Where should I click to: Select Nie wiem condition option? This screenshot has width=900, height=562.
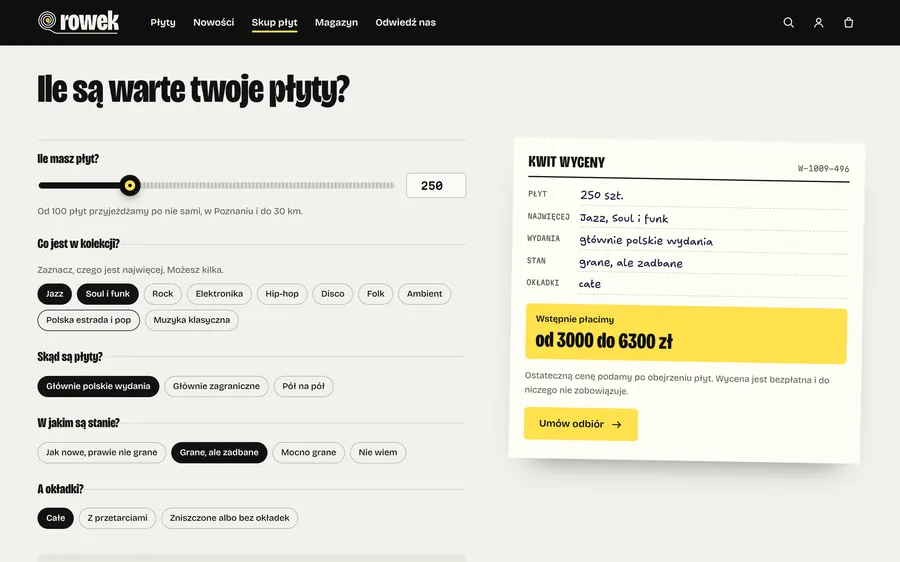pos(378,452)
